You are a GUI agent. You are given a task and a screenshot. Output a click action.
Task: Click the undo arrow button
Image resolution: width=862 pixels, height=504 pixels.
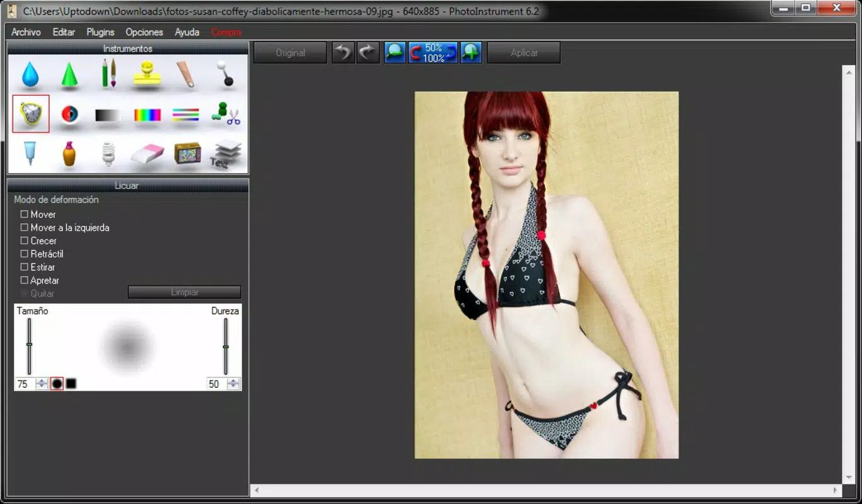tap(342, 53)
